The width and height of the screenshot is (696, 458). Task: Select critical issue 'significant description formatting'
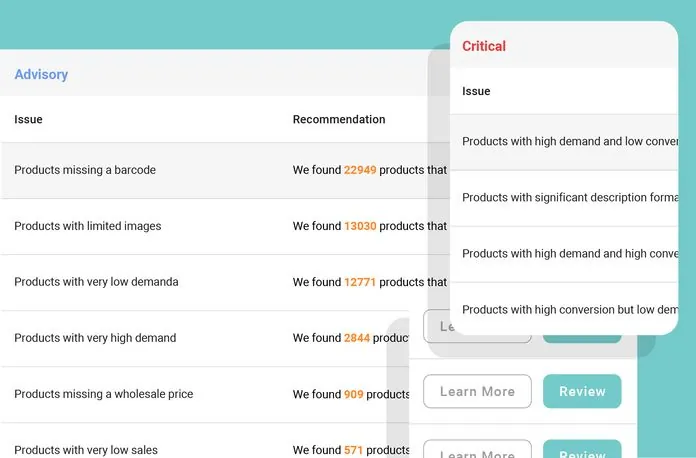(569, 198)
